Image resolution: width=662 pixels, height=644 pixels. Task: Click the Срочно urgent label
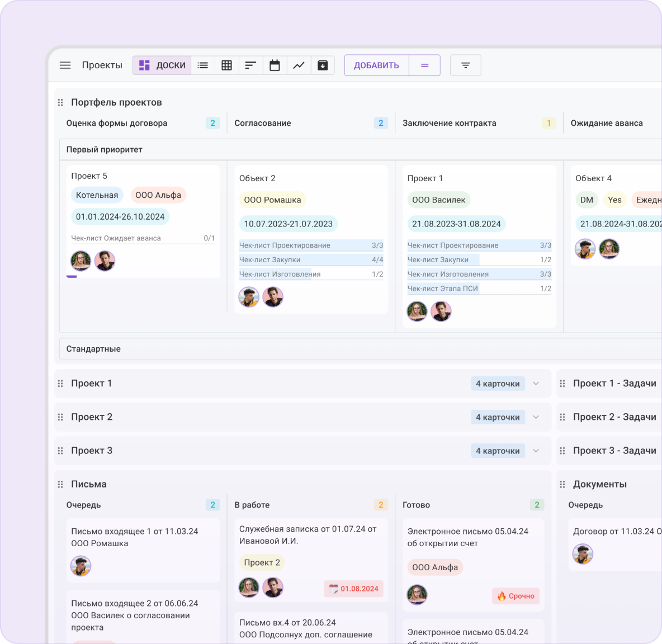click(516, 596)
